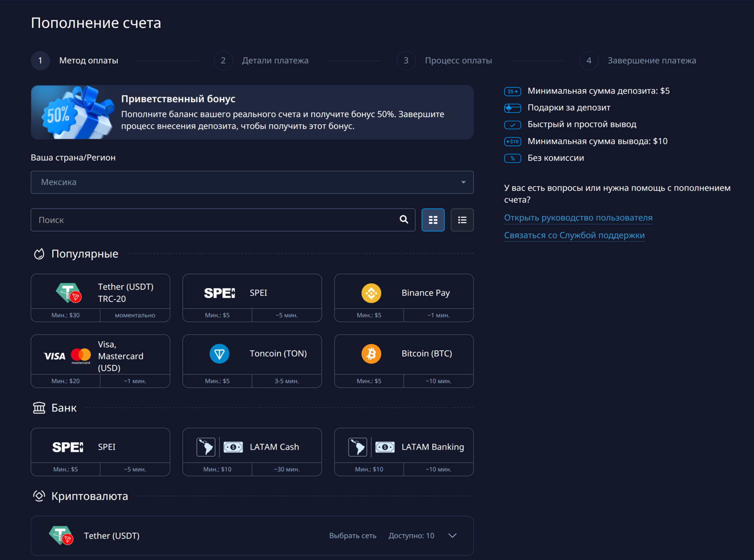The image size is (754, 560).
Task: Go to step 3 Процесс оплаты
Action: (458, 61)
